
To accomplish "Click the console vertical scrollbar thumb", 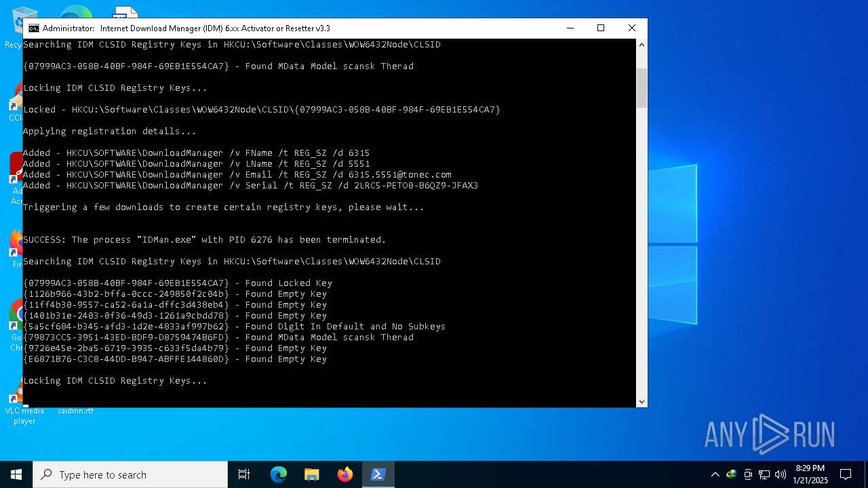I will (642, 87).
